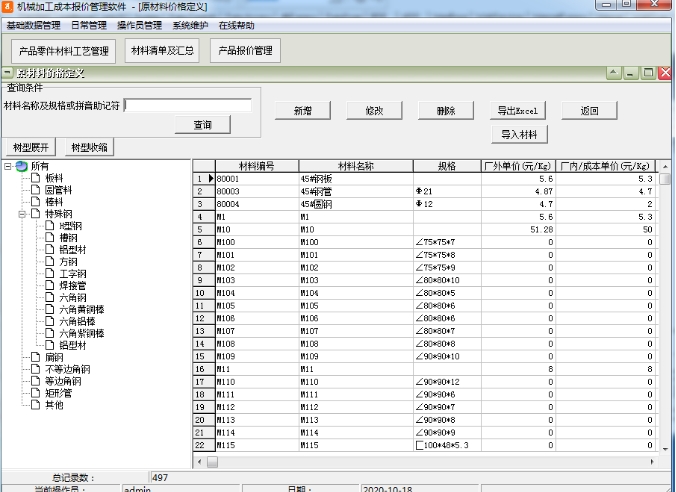Select the 80001 material number cell

[x=257, y=179]
